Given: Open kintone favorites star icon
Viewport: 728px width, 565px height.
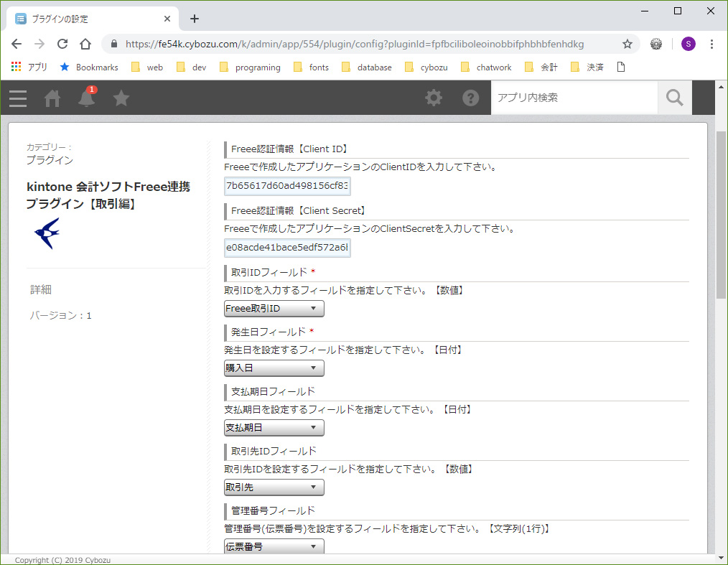Looking at the screenshot, I should pos(121,98).
